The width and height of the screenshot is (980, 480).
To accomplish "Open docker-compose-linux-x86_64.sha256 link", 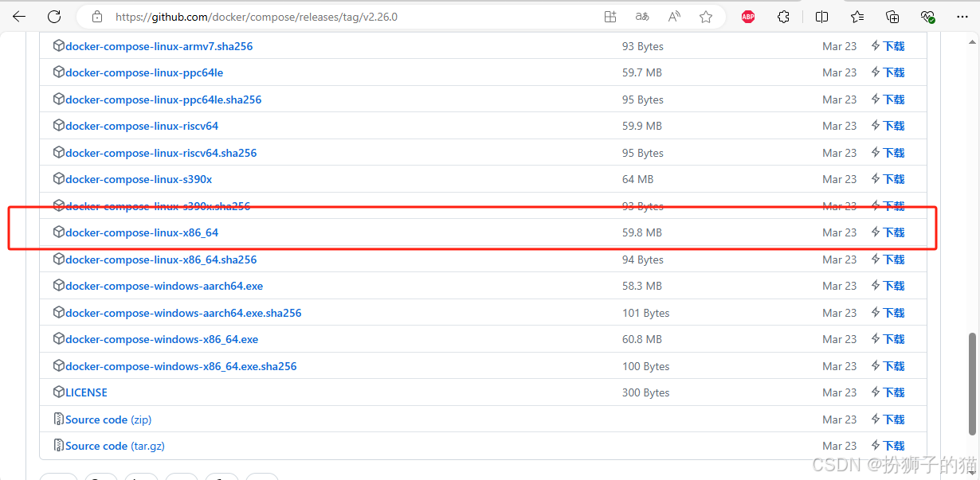I will point(161,260).
